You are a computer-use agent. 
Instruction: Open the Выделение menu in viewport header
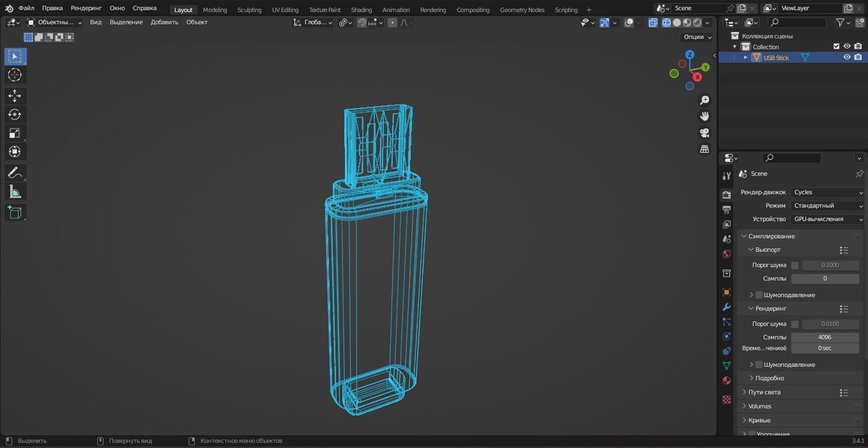[x=126, y=22]
